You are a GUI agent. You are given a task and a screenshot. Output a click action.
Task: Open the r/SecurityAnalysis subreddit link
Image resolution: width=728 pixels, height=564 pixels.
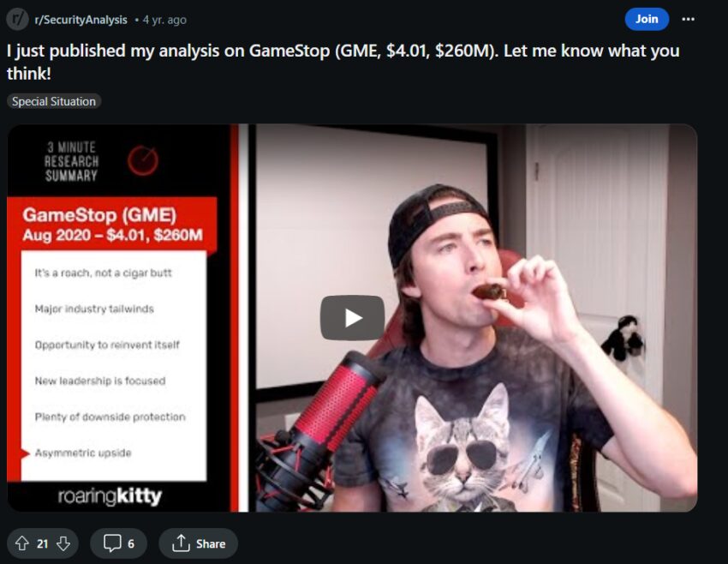(x=81, y=20)
